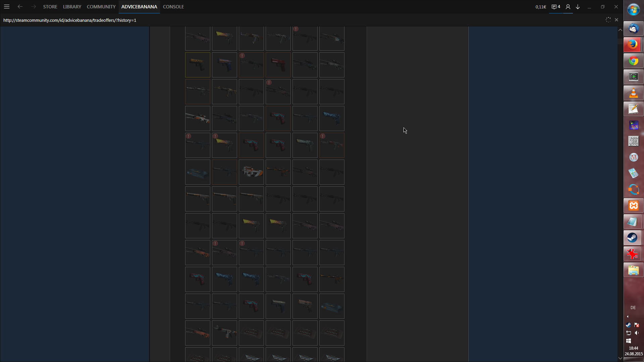The height and width of the screenshot is (362, 644).
Task: Click the Steam tray icon
Action: point(628,325)
